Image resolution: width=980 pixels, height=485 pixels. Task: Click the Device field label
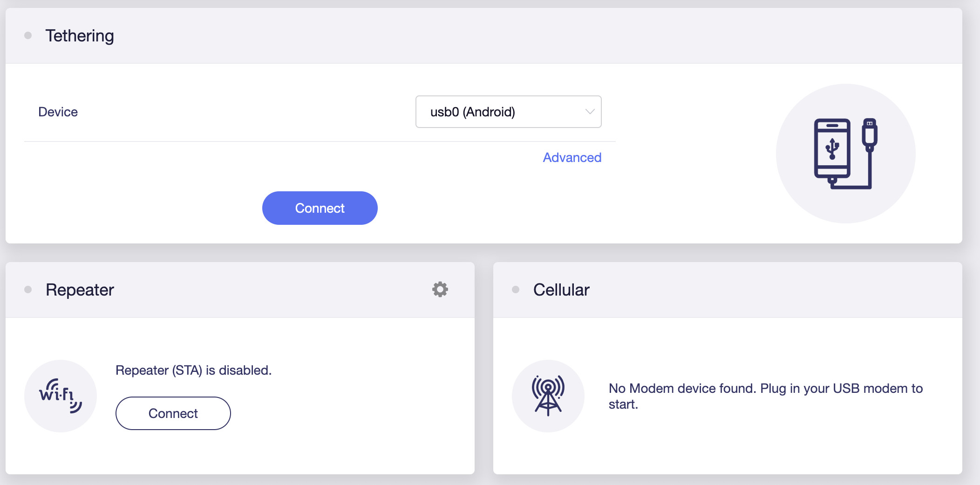click(58, 112)
